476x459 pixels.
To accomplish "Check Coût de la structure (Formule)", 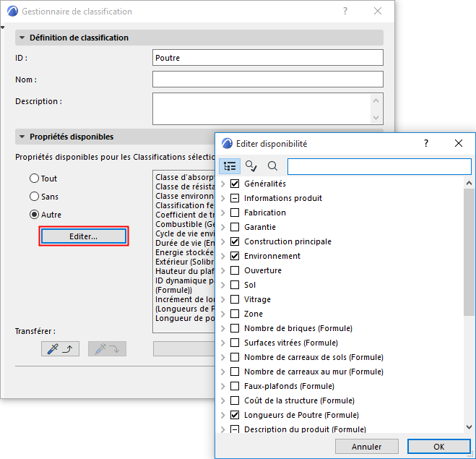I will [x=235, y=400].
